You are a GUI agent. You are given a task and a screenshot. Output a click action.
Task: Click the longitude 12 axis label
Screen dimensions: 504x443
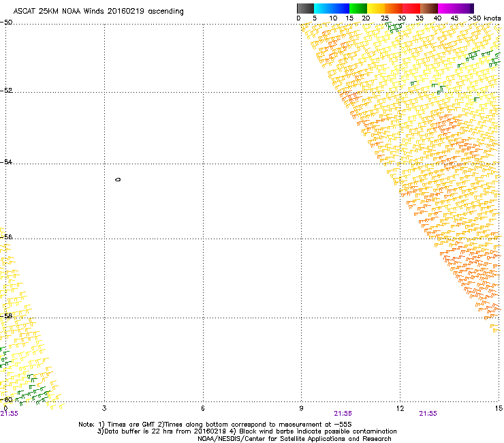[400, 408]
